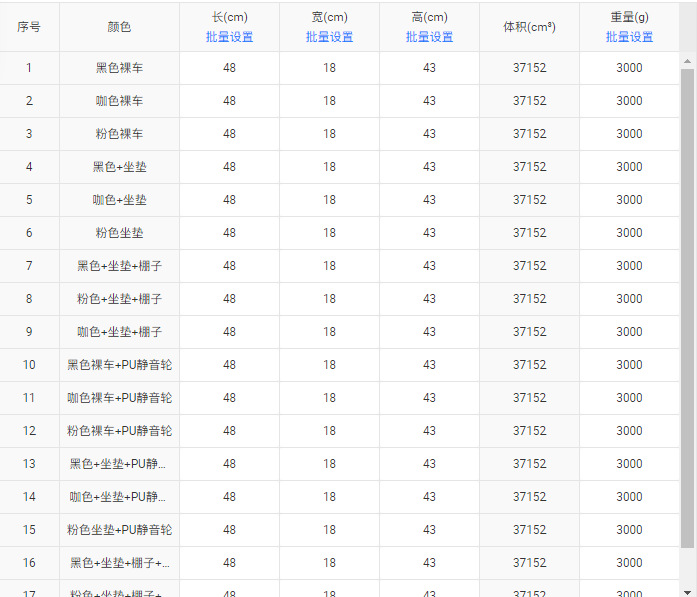Edit length in row 15 粉色坐垫+PU静音轮
The image size is (697, 597).
(229, 530)
